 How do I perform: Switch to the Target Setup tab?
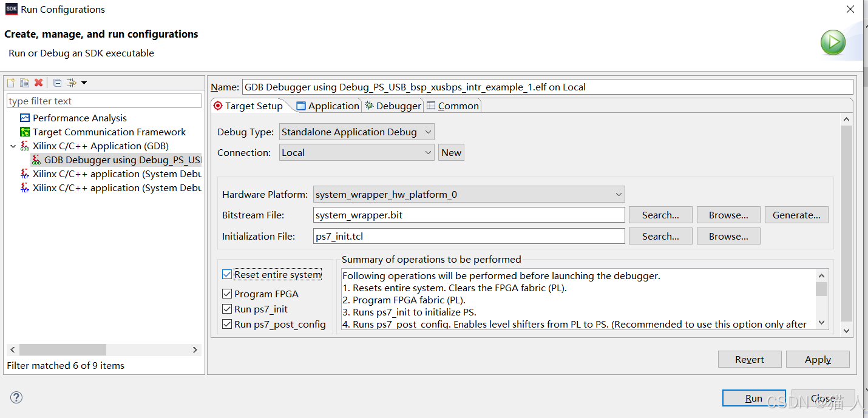tap(248, 106)
